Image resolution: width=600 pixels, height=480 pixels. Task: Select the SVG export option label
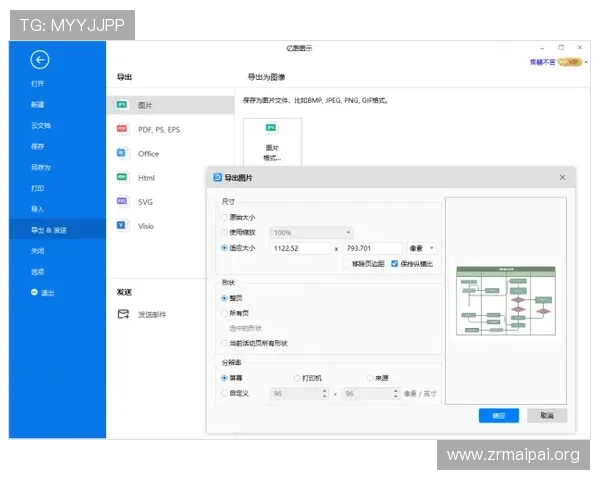145,202
